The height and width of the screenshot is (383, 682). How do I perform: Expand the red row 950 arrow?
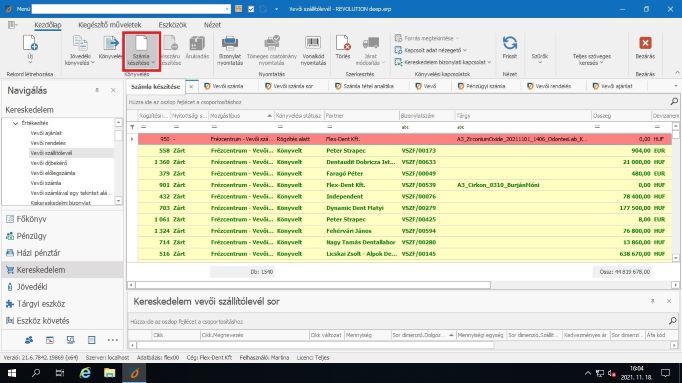132,139
